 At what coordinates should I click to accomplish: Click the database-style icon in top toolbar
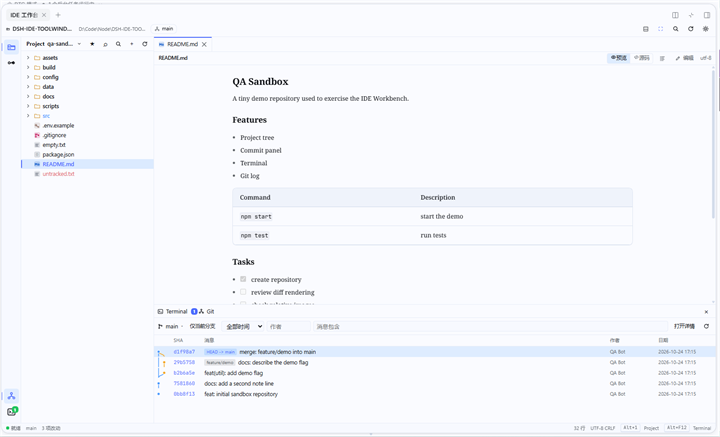click(x=646, y=29)
